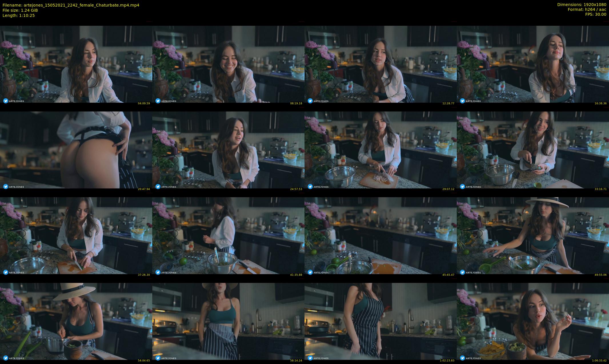The width and height of the screenshot is (609, 364).
Task: Click the 'Length: 1:10:25' text
Action: 19,15
